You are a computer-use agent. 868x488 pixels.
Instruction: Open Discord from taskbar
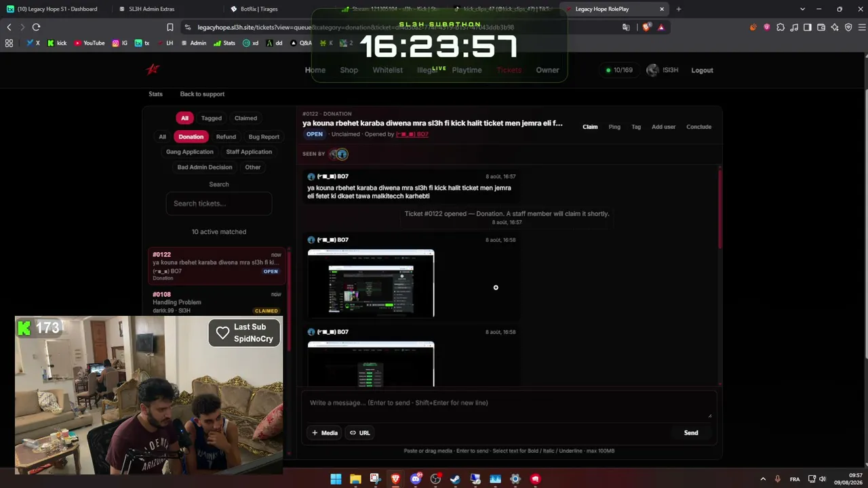416,479
